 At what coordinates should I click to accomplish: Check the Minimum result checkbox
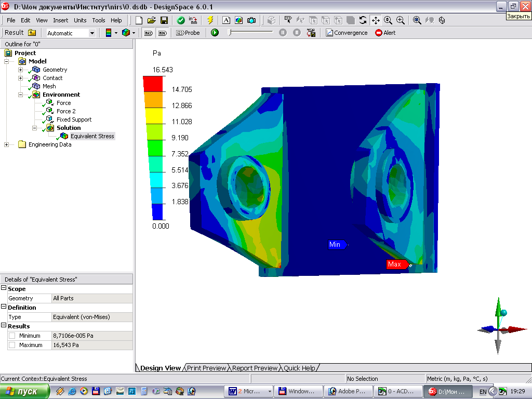[x=12, y=336]
